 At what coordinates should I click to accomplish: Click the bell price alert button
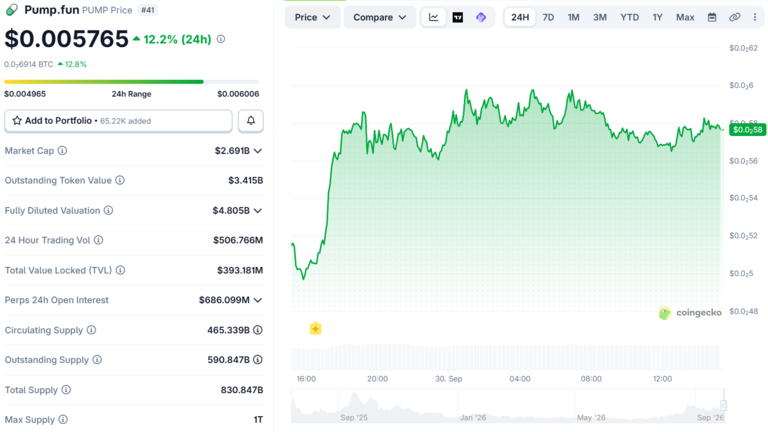point(251,120)
